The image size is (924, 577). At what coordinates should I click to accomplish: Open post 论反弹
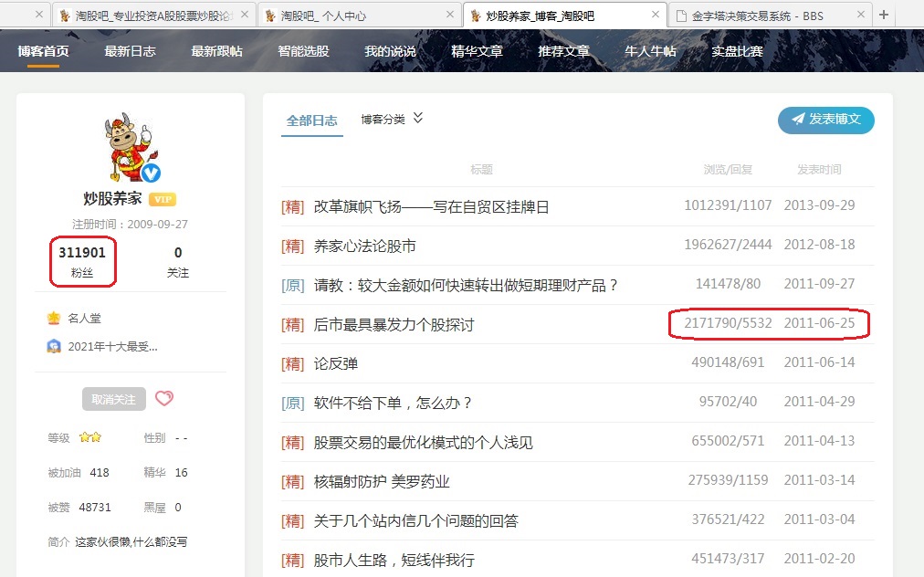(335, 363)
